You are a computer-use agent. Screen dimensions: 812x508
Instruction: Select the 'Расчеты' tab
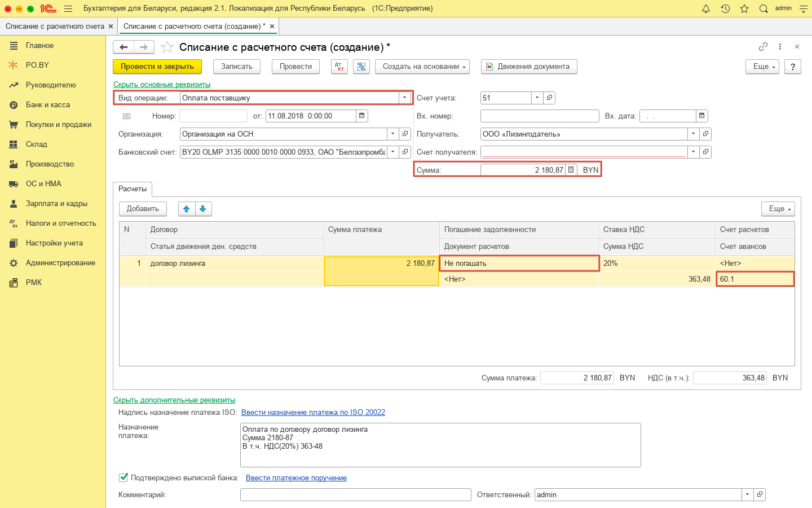point(133,189)
